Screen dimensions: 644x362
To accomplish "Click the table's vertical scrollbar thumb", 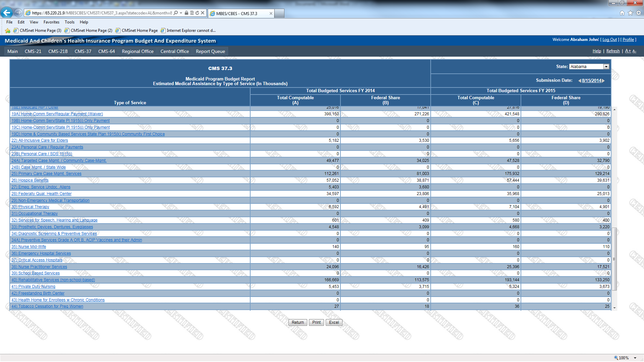I will pos(614,259).
